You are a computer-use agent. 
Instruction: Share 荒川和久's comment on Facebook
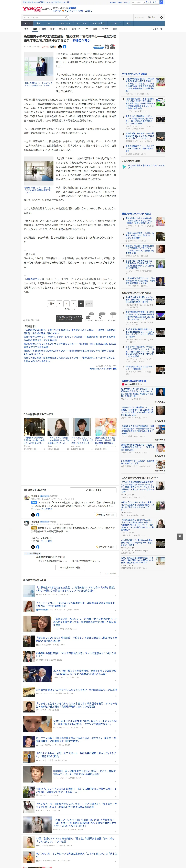point(38,515)
